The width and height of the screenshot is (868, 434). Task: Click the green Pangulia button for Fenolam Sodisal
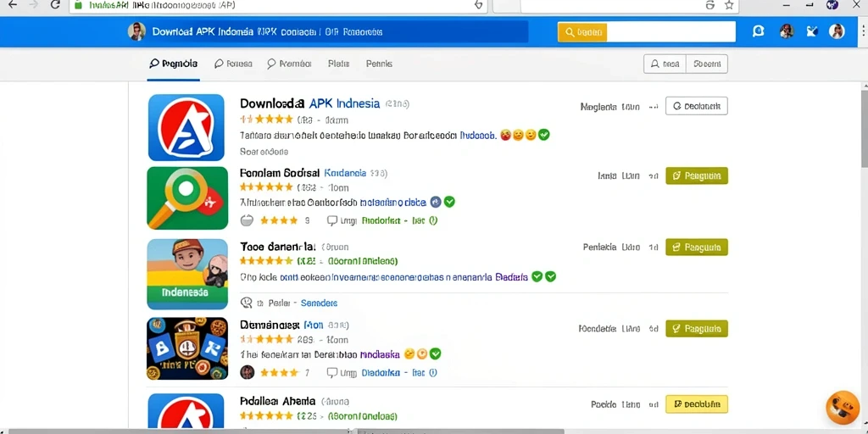[697, 175]
